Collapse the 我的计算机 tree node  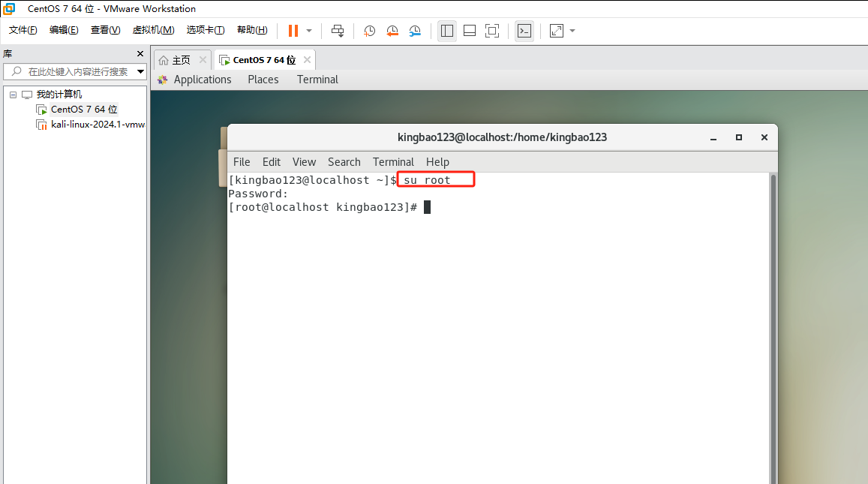click(13, 95)
